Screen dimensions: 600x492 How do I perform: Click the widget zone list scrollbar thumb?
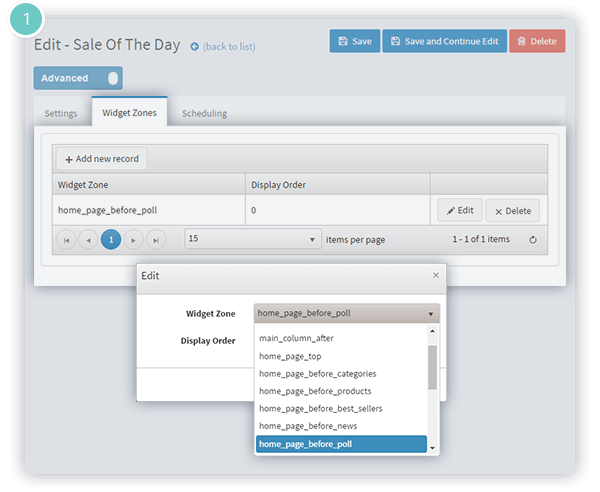coord(432,367)
